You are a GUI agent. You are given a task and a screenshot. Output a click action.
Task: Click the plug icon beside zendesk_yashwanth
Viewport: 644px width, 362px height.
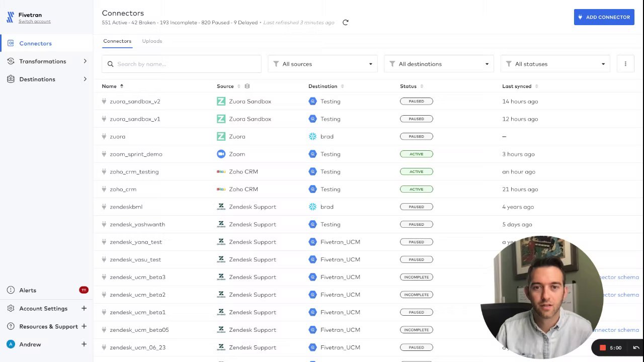click(x=104, y=224)
